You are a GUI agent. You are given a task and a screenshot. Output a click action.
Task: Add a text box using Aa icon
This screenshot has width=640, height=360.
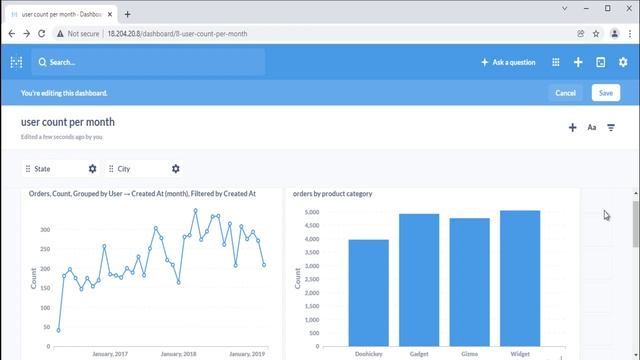[592, 127]
